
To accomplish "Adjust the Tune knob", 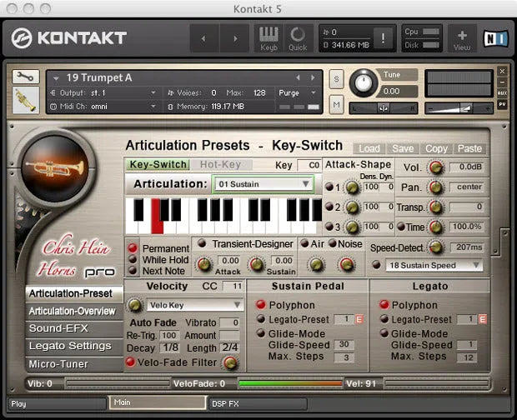I will 363,81.
